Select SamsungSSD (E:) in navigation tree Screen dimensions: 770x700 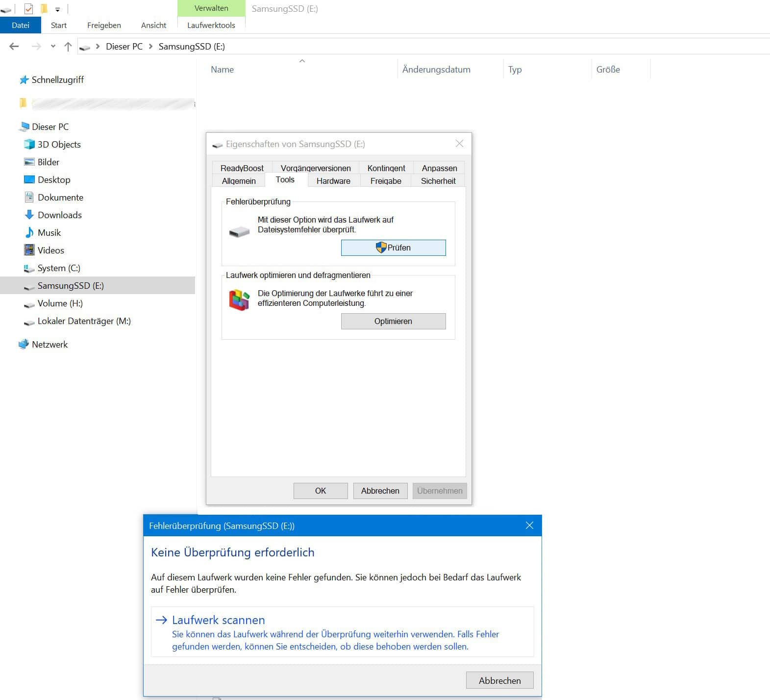(98, 285)
